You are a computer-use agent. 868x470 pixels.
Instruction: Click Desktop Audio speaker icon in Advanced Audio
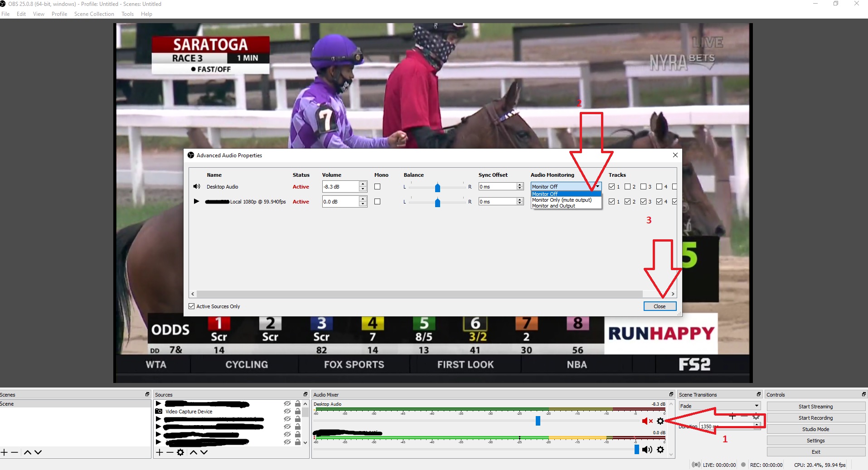click(x=197, y=186)
